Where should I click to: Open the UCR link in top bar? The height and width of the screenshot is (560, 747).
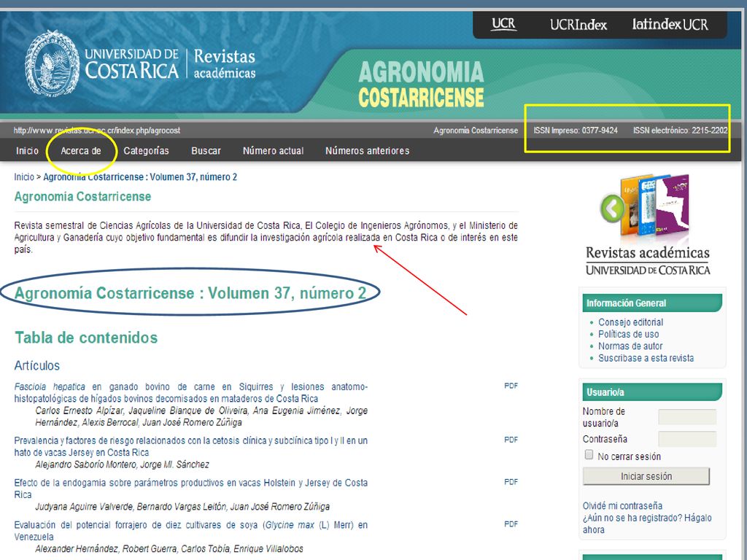(503, 24)
